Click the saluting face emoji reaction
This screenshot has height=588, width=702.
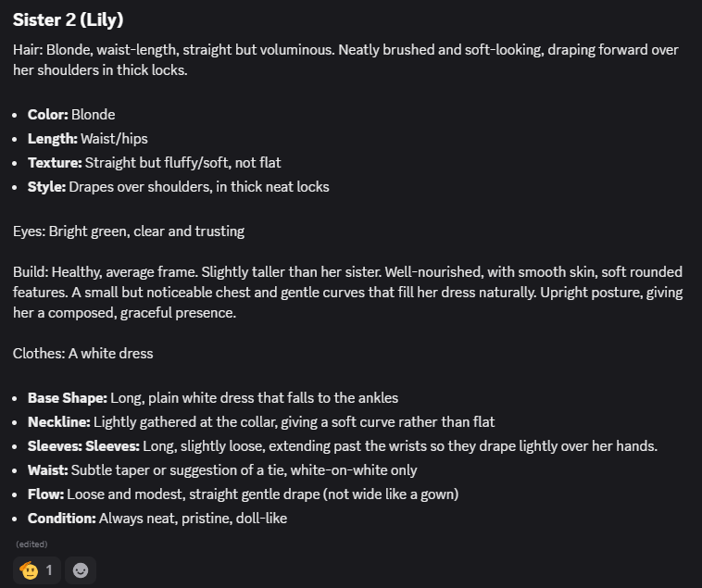click(29, 570)
